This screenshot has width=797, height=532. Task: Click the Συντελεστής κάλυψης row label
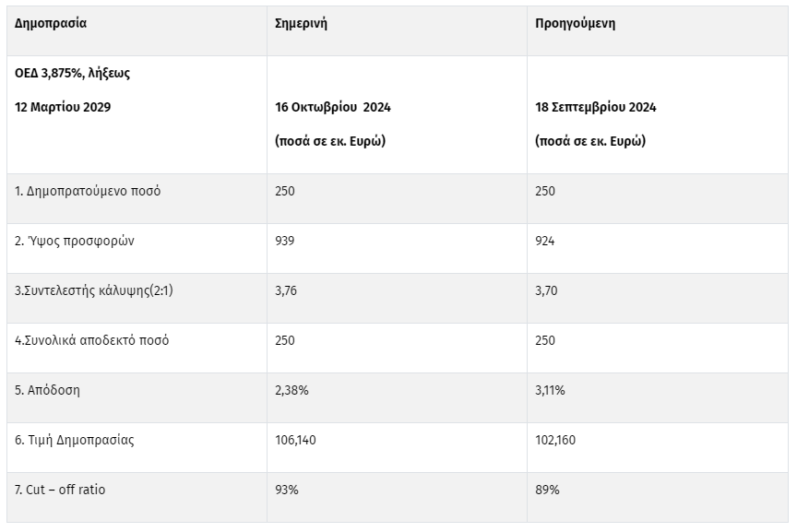pos(93,290)
